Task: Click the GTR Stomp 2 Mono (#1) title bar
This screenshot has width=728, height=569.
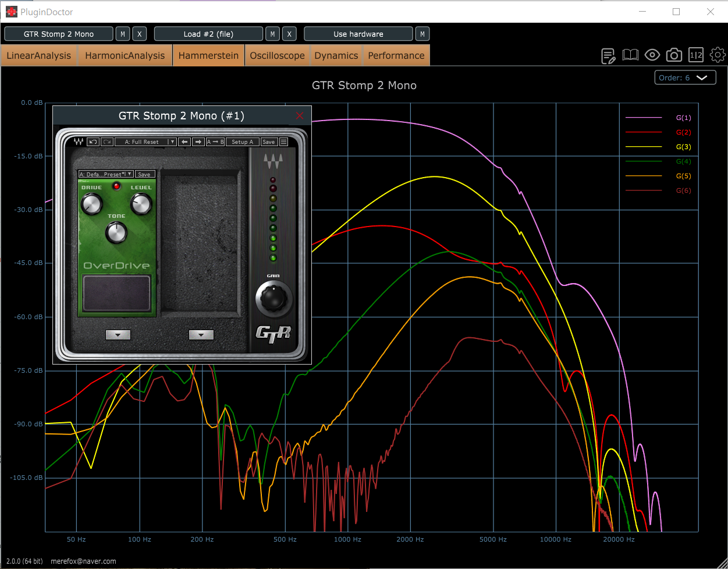Action: tap(182, 116)
